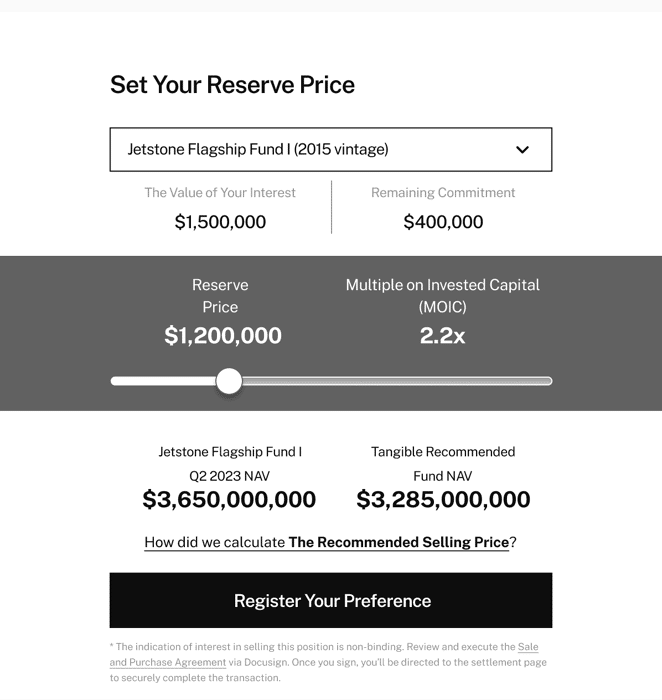The width and height of the screenshot is (662, 700).
Task: Open the Recommended Selling Price calculation link
Action: (330, 542)
